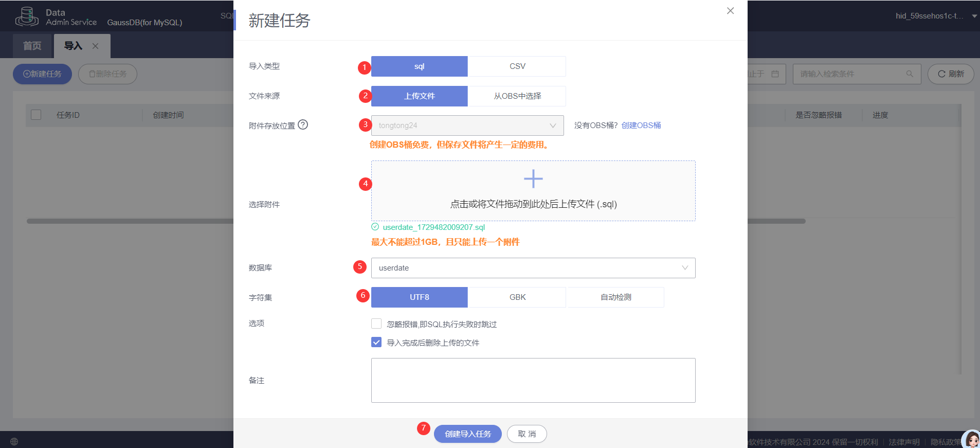Open the assistant avatar icon at bottom right
The image size is (980, 448).
[x=971, y=439]
